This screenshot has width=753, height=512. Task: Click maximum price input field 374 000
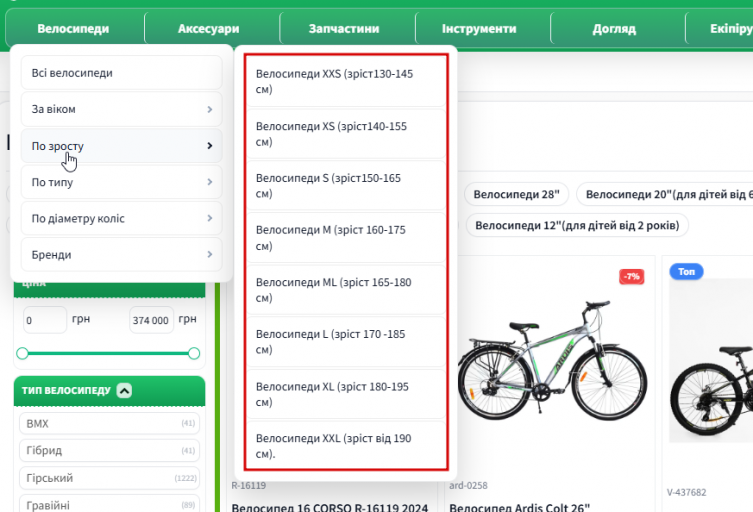click(151, 320)
